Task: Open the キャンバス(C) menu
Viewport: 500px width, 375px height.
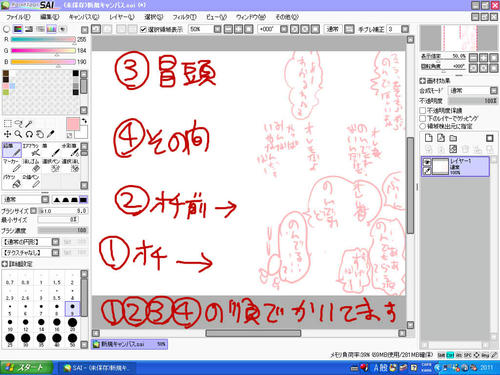Action: click(84, 17)
